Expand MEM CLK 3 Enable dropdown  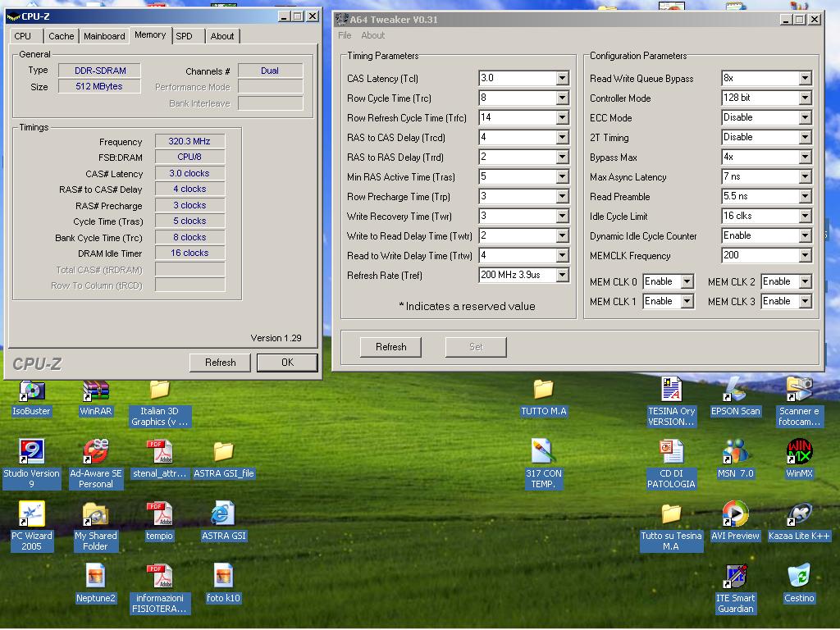pyautogui.click(x=805, y=302)
